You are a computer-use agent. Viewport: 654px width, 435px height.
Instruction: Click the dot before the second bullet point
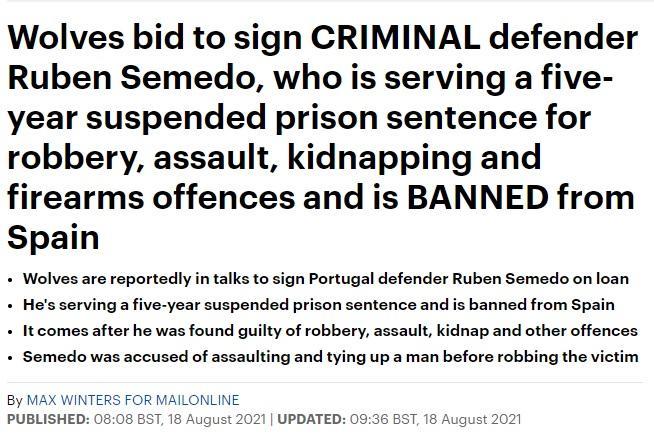tap(10, 306)
